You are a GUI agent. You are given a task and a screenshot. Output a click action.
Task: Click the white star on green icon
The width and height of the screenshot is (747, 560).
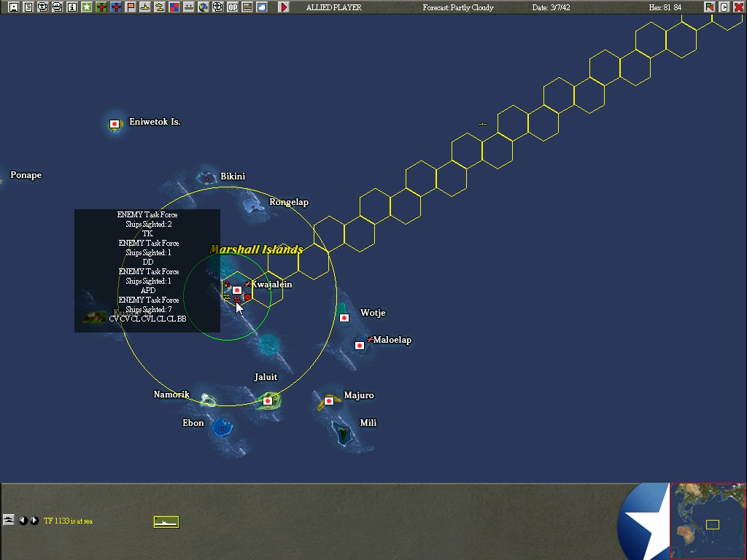(x=87, y=7)
